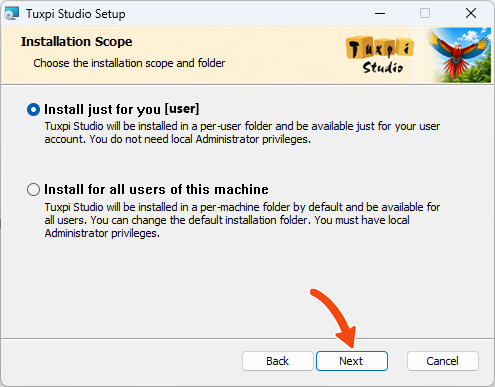Screen dimensions: 495x387
Task: Select Install just for you radio button
Action: tap(33, 109)
